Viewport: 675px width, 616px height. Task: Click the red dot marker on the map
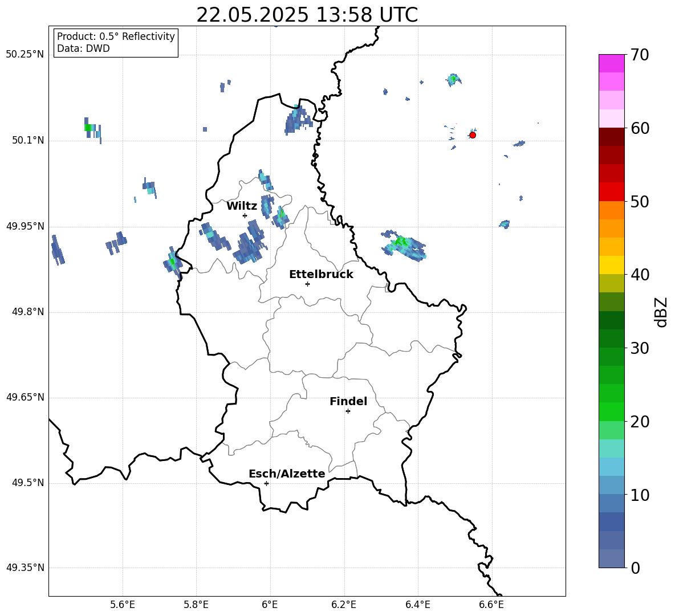click(472, 135)
